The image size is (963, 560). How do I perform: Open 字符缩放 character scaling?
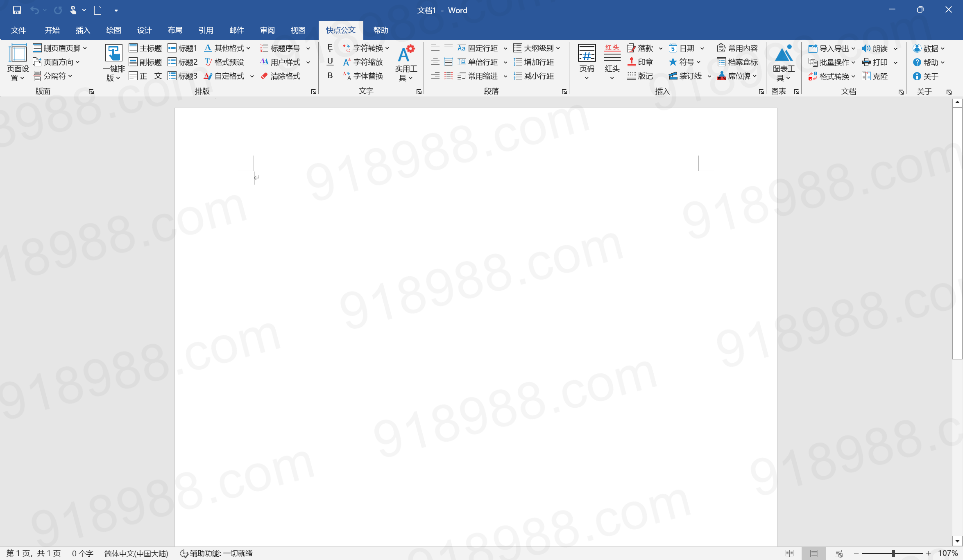pyautogui.click(x=363, y=62)
